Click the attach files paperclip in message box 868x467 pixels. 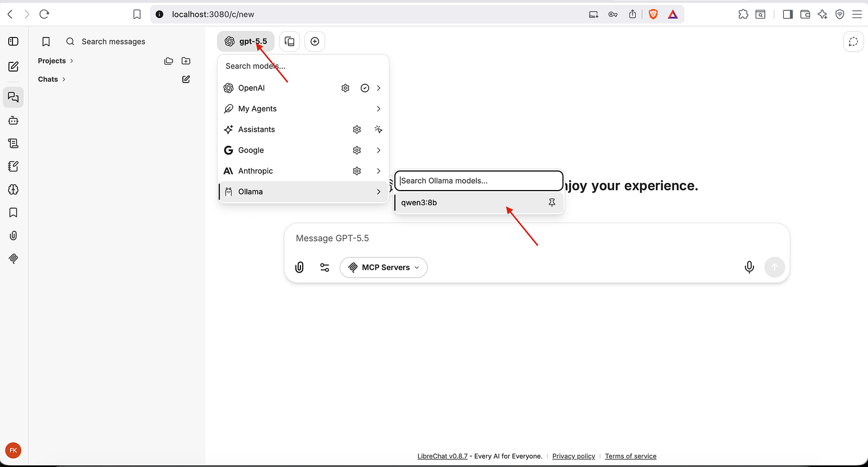tap(299, 267)
